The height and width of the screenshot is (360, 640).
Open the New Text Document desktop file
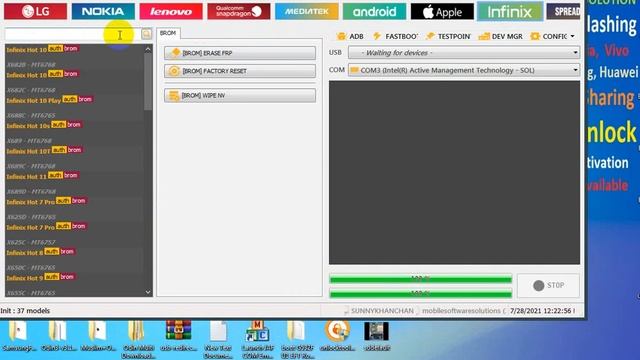pyautogui.click(x=218, y=339)
